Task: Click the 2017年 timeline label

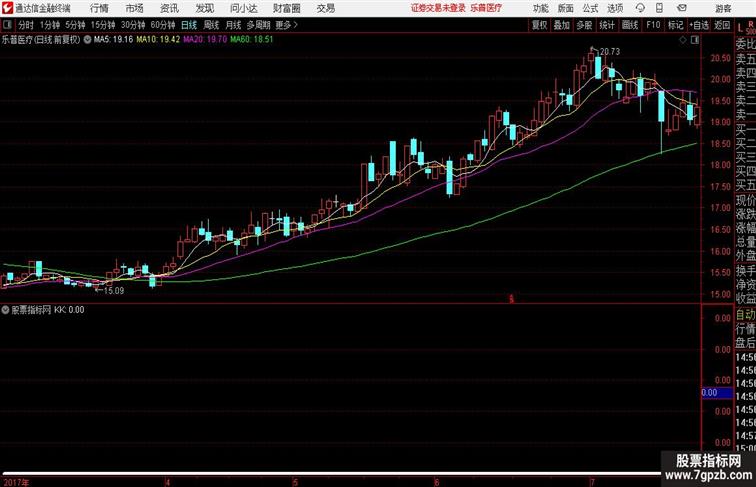Action: 16,482
